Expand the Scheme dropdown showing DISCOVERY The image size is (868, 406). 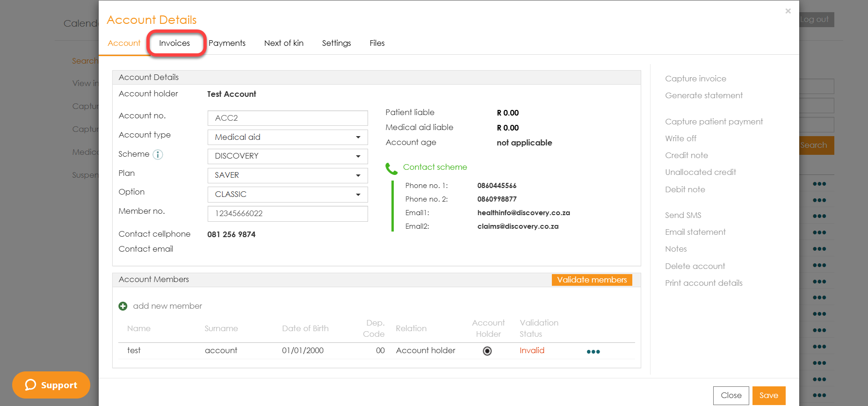287,156
